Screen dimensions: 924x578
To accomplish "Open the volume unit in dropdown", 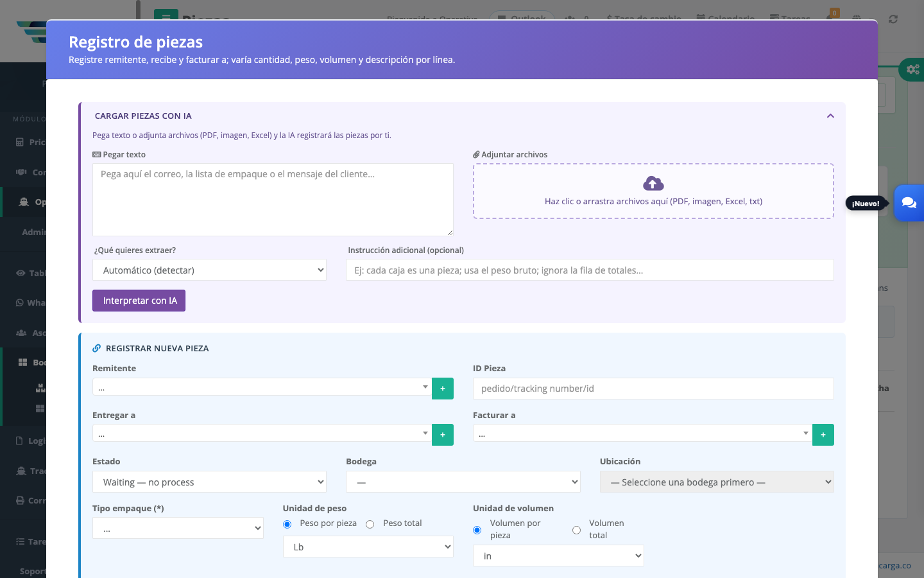I will point(558,556).
